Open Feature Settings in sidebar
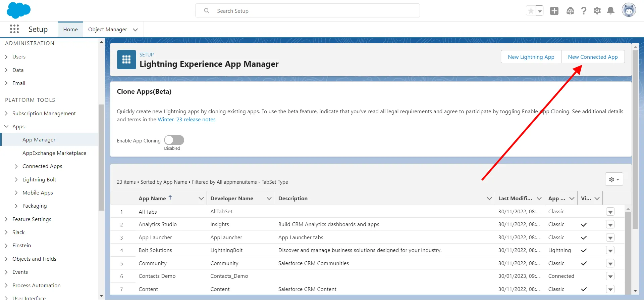The width and height of the screenshot is (644, 300). click(32, 219)
